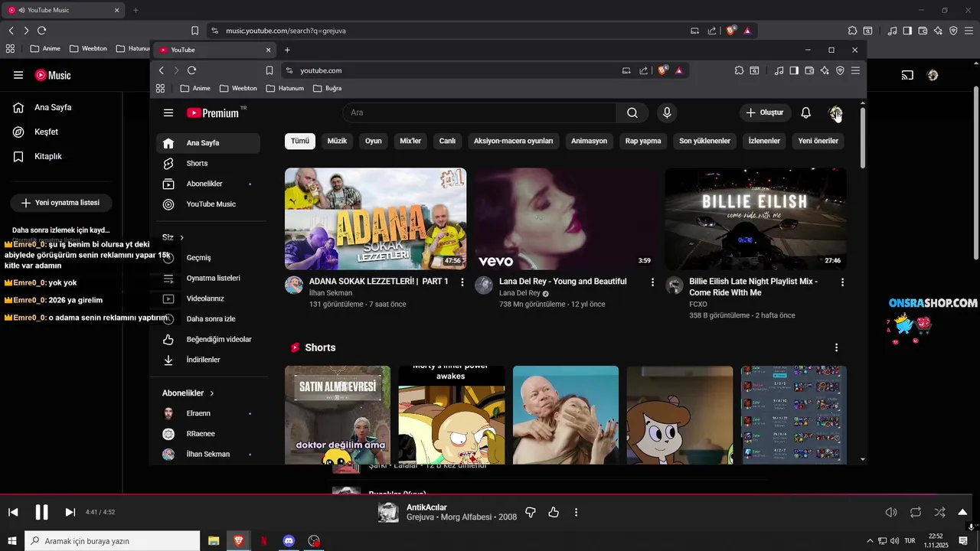The image size is (980, 551).
Task: Click Yeni oynatma listesi button
Action: tap(60, 203)
